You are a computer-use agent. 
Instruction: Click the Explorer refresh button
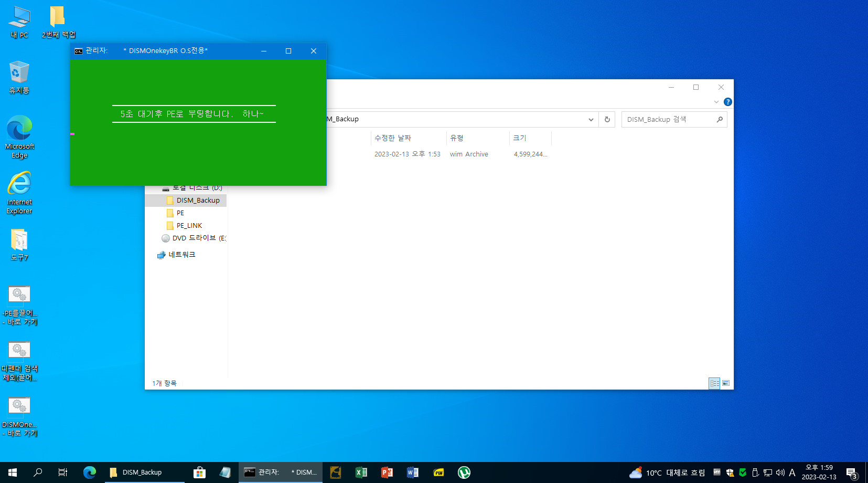607,119
